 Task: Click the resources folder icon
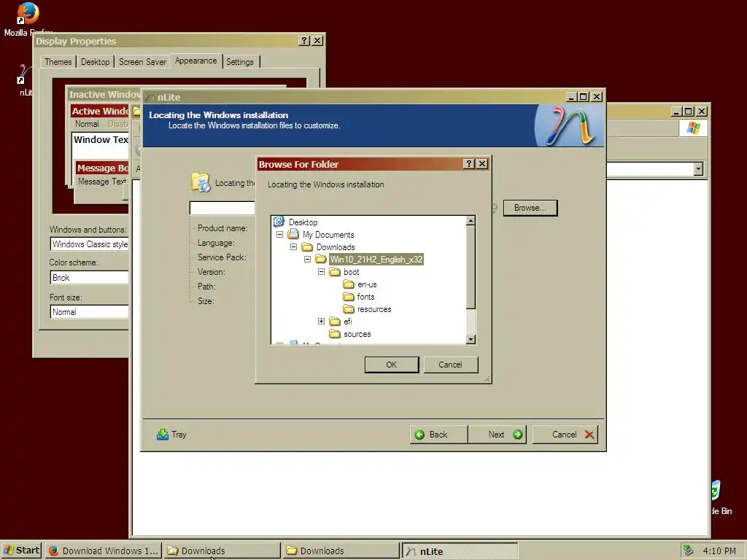tap(349, 309)
